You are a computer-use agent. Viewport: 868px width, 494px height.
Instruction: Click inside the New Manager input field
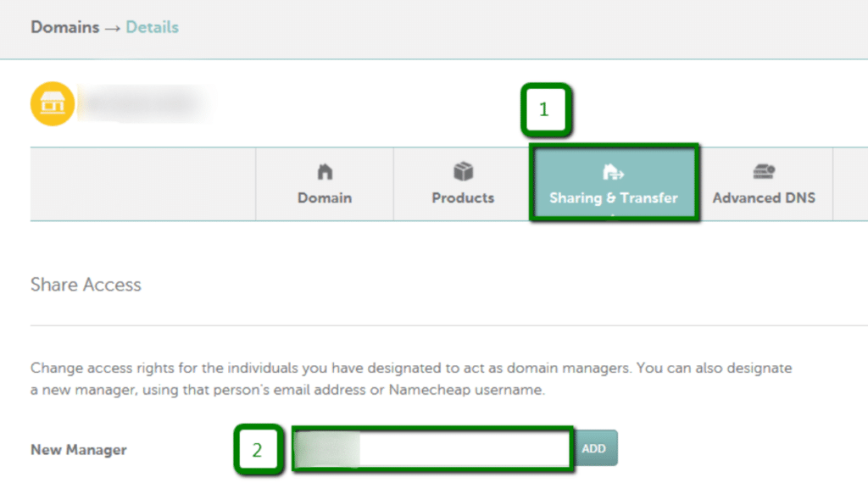pos(432,448)
